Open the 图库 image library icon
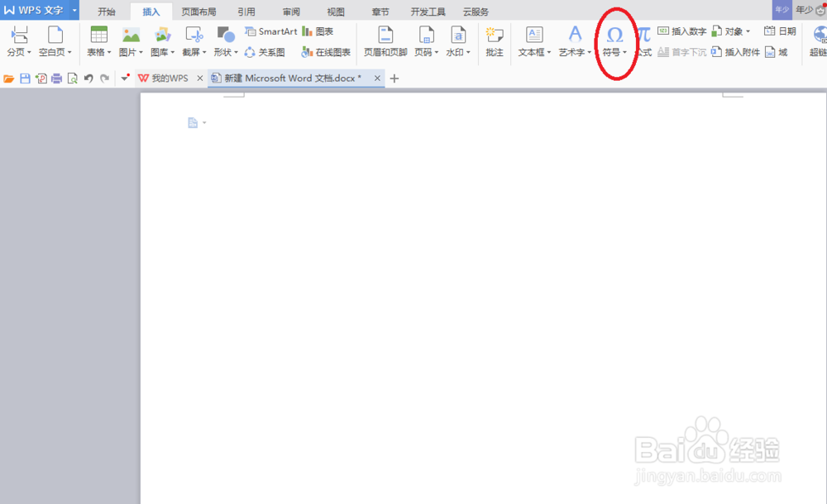This screenshot has width=827, height=504. coord(162,35)
